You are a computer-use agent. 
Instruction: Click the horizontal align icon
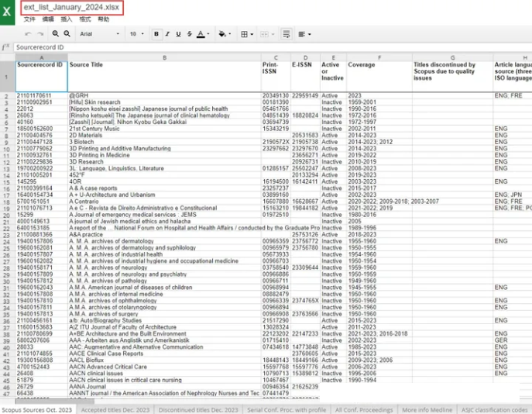coord(302,34)
